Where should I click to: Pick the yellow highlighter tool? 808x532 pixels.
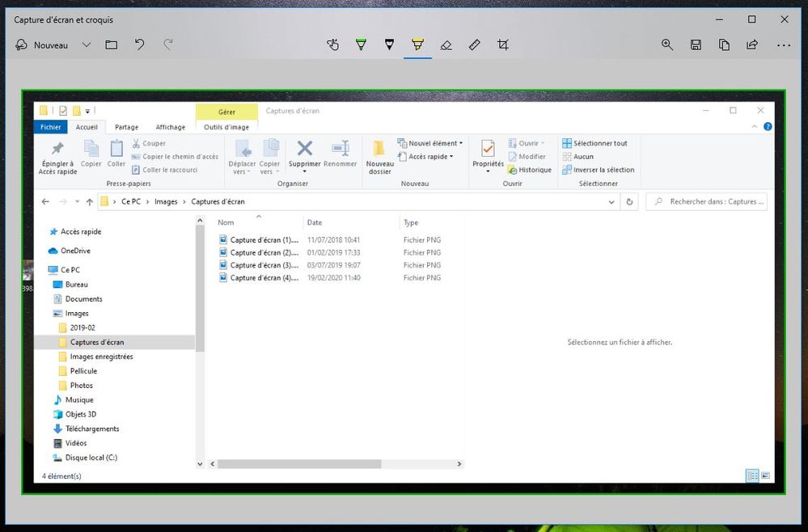tap(417, 44)
